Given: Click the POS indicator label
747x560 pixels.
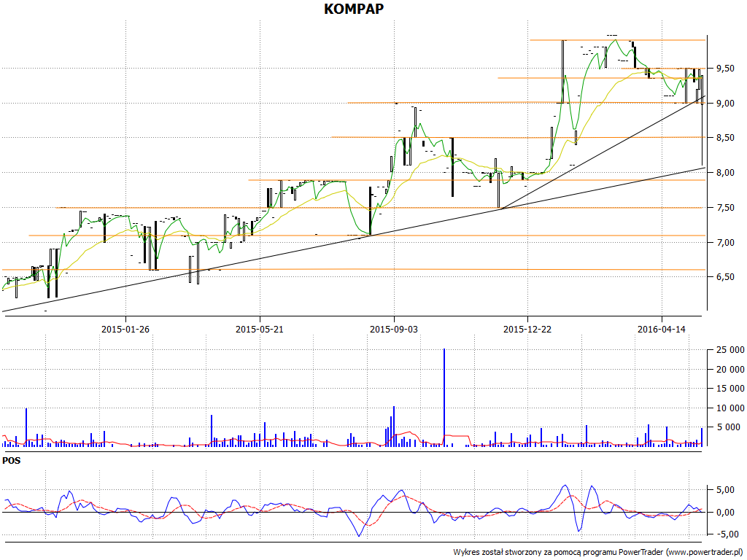Looking at the screenshot, I should (x=12, y=461).
